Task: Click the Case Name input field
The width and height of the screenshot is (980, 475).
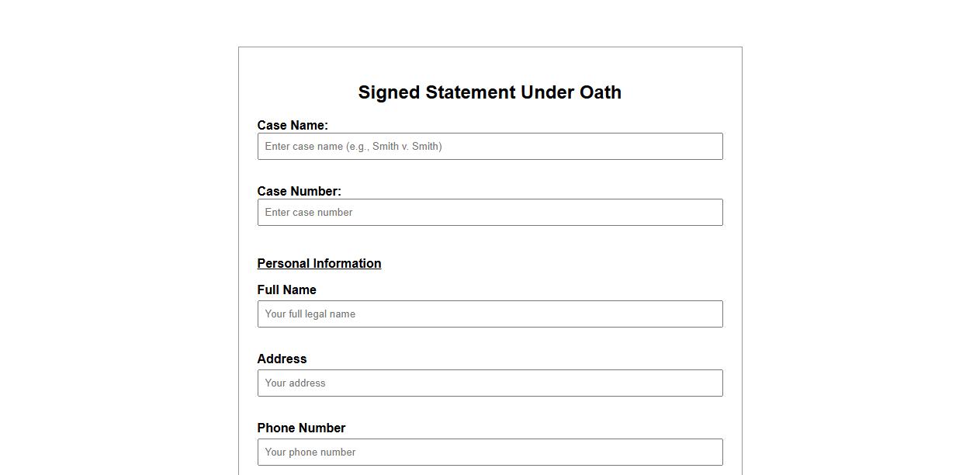Action: 490,146
